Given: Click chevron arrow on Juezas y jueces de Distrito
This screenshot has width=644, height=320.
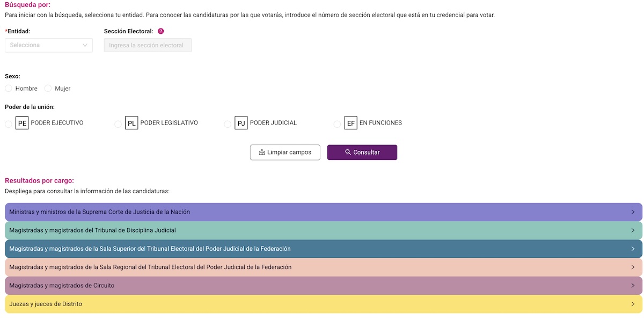Looking at the screenshot, I should click(633, 304).
